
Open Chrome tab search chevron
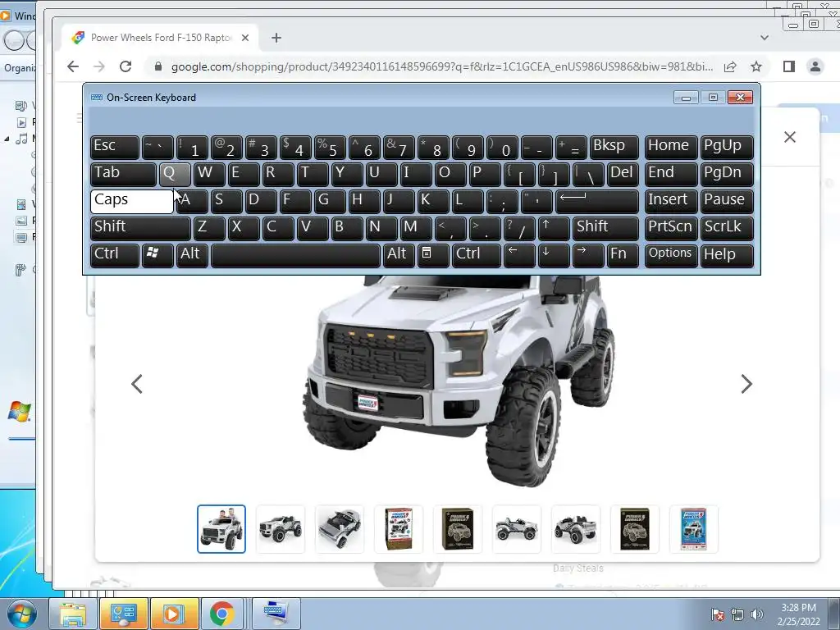tap(765, 38)
